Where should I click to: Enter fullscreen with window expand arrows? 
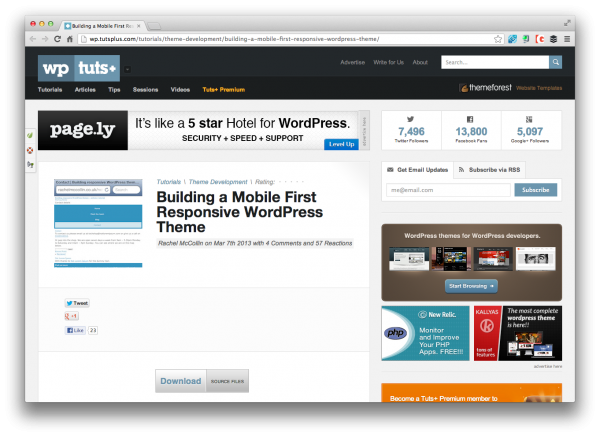(567, 23)
